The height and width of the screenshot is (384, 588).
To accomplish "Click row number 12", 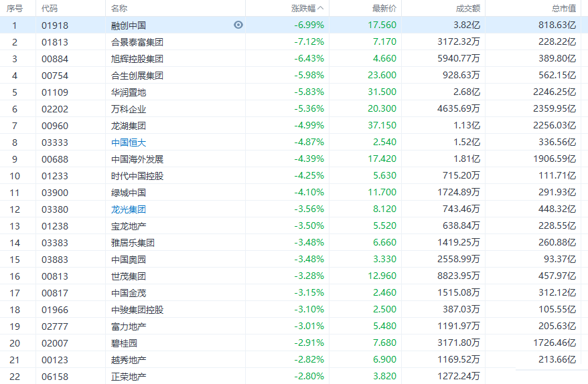I will (15, 209).
